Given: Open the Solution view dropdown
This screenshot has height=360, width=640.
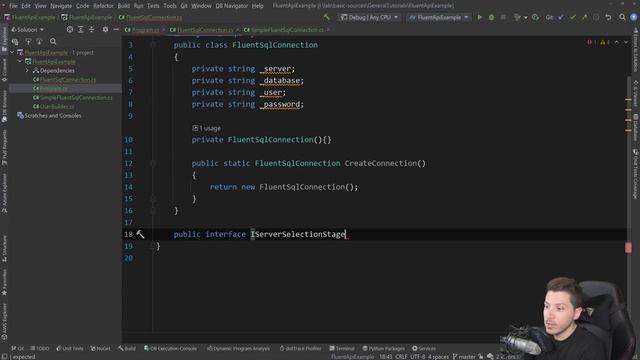Looking at the screenshot, I should pos(27,29).
